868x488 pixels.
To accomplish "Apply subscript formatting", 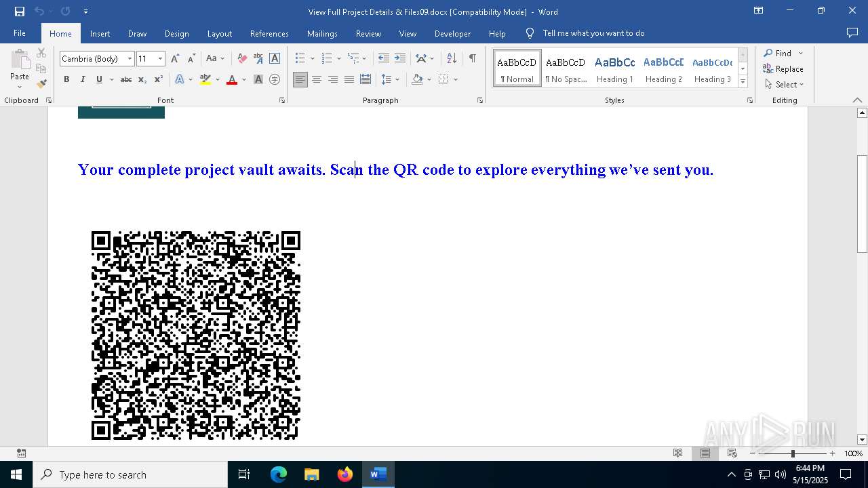I will [142, 79].
